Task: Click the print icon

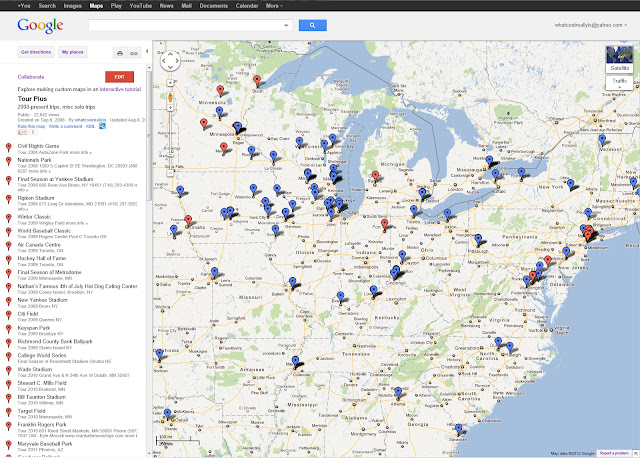Action: click(x=120, y=53)
